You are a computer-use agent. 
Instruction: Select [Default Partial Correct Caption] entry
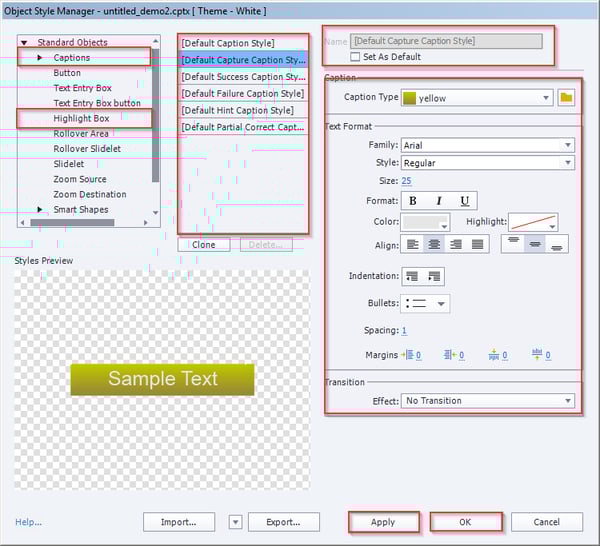click(243, 127)
